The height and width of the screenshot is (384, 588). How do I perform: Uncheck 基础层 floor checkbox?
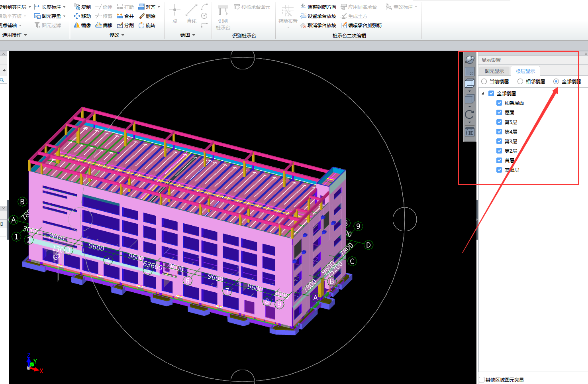tap(499, 170)
